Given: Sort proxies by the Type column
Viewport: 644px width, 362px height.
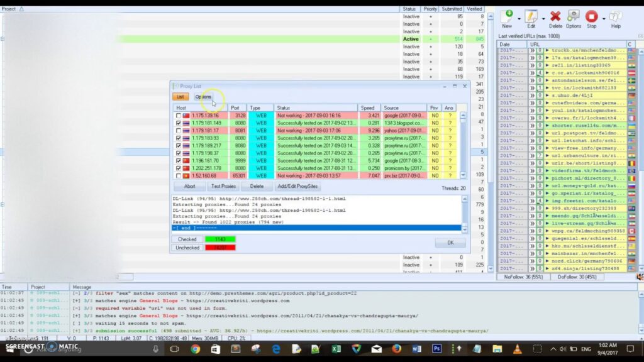Looking at the screenshot, I should pos(261,108).
